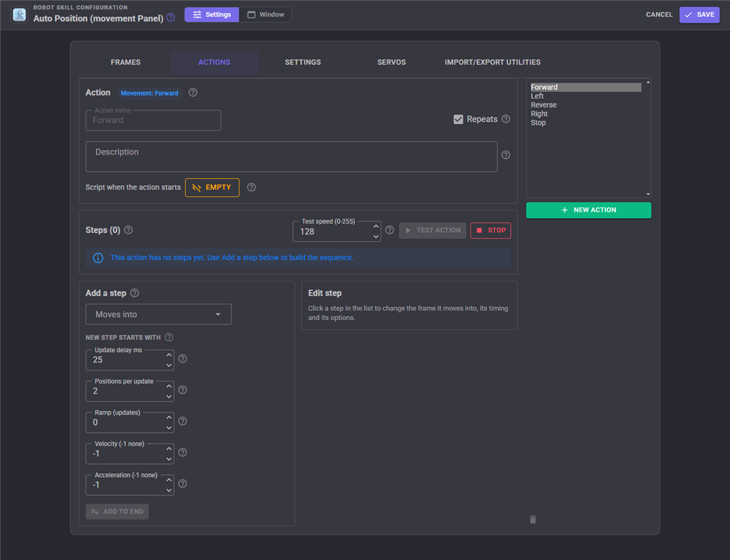Open help for Acceleration field
Image resolution: width=730 pixels, height=560 pixels.
182,484
